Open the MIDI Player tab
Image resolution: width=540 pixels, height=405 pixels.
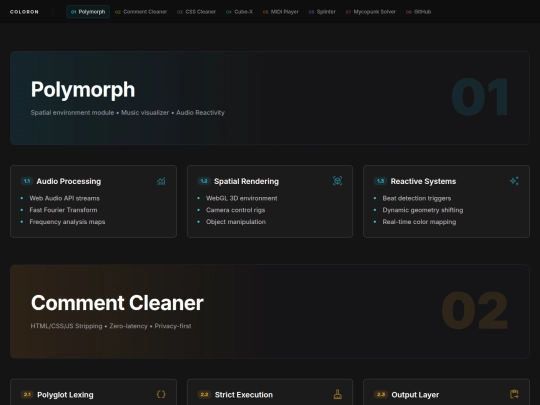click(x=281, y=12)
